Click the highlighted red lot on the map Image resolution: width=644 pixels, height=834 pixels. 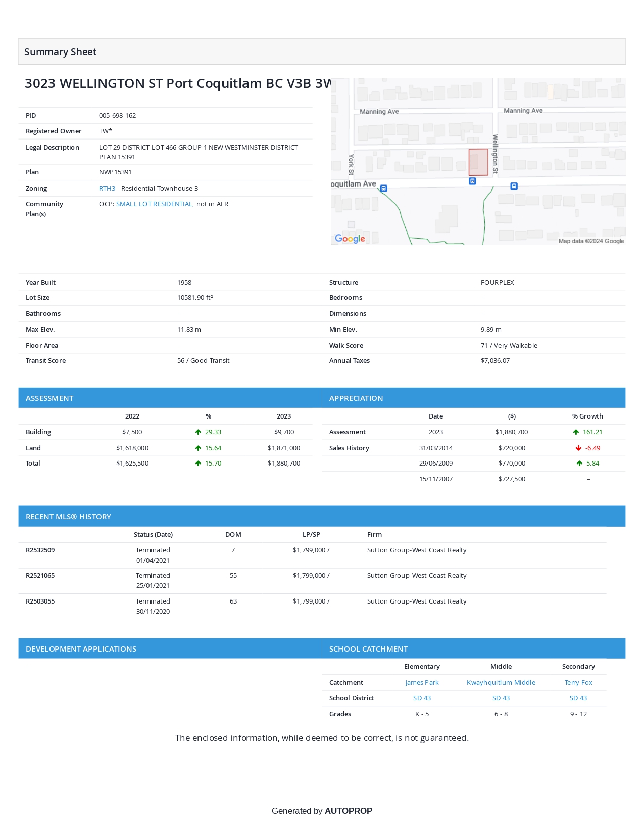(478, 162)
